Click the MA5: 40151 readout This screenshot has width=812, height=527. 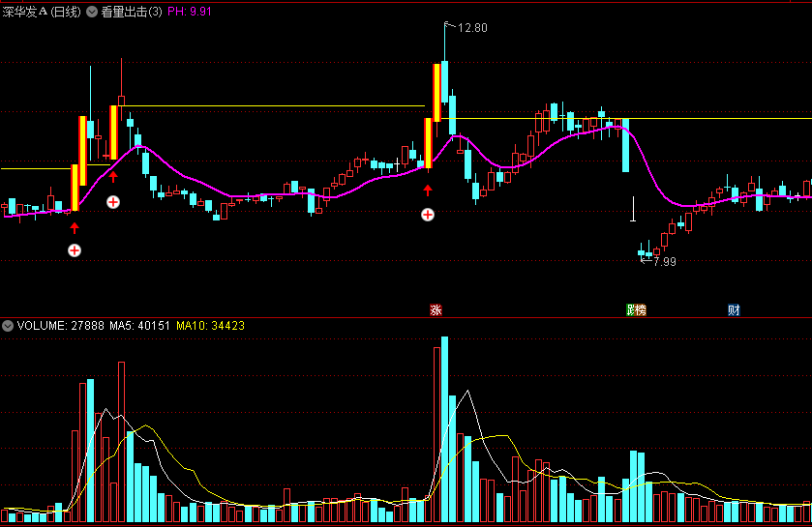click(139, 326)
